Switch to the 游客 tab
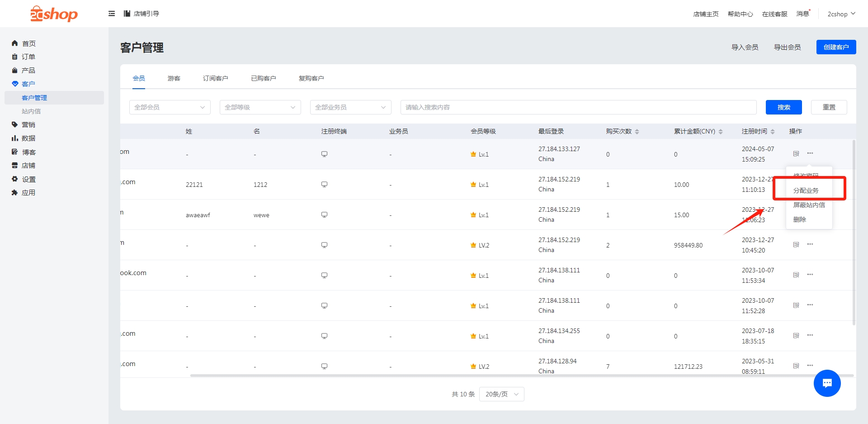Viewport: 868px width, 424px height. [x=174, y=78]
